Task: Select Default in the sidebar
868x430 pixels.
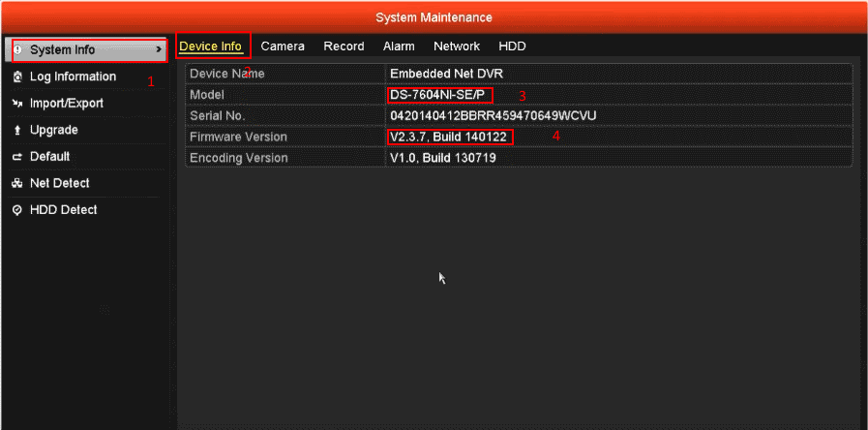Action: [49, 156]
